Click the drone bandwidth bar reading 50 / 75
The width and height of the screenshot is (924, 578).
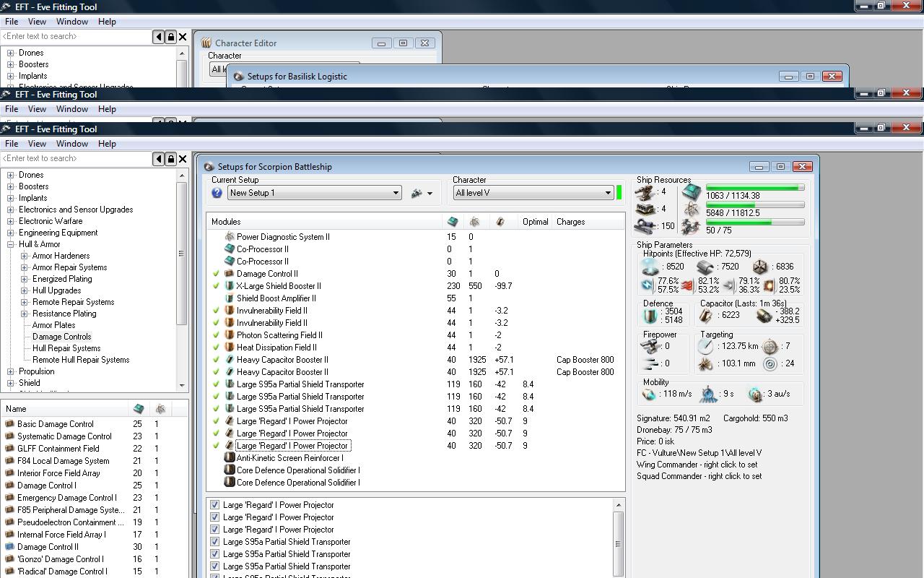pos(755,223)
